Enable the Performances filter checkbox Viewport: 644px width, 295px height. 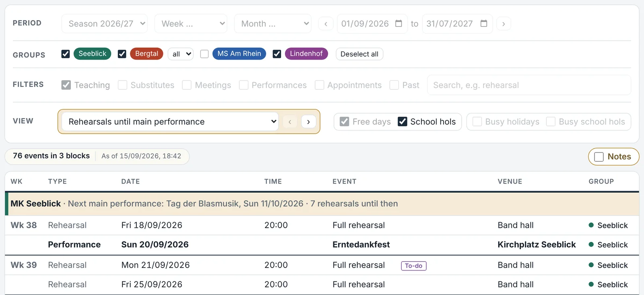point(244,85)
